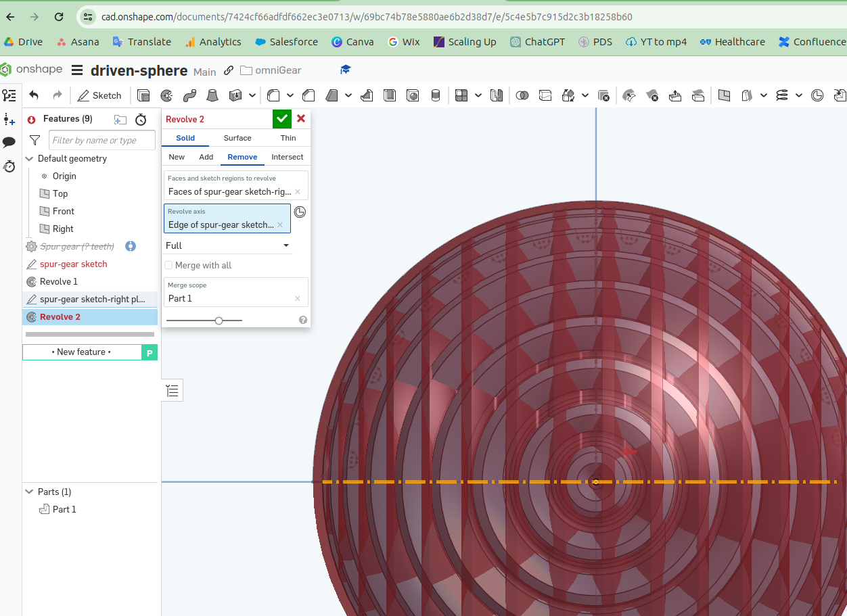The width and height of the screenshot is (847, 616).
Task: Select the Replace face tool
Action: [698, 95]
